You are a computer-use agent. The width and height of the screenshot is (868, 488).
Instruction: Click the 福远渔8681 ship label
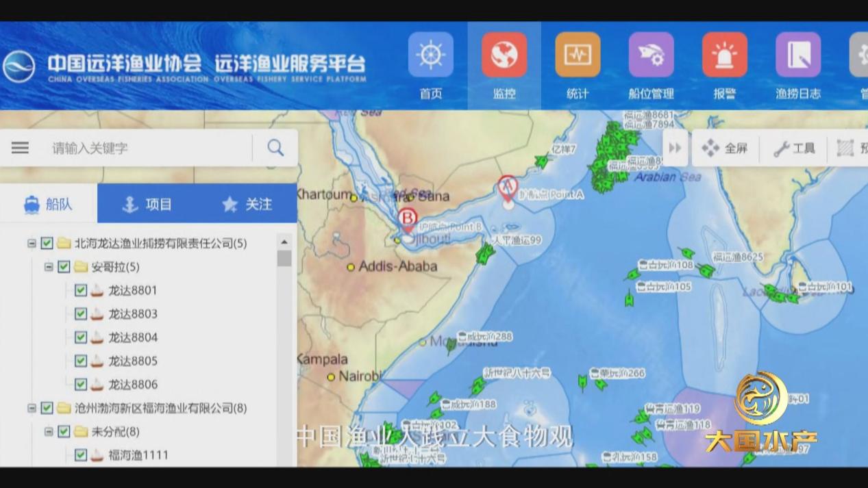point(649,115)
